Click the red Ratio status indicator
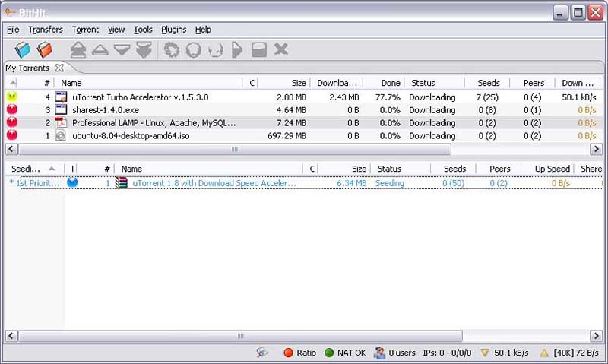The image size is (608, 364). point(299,353)
